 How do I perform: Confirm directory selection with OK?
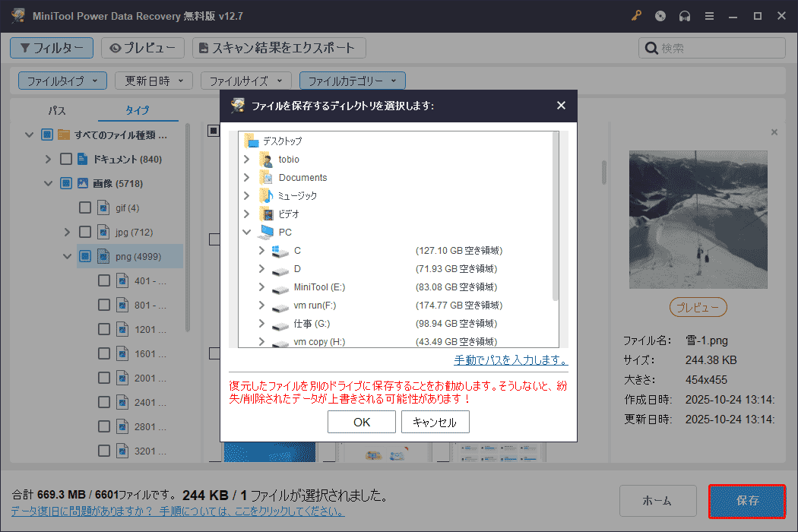pos(361,422)
